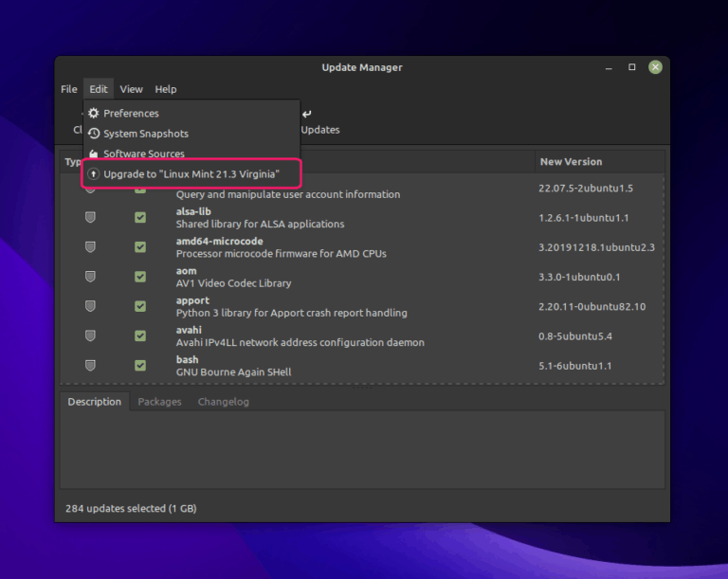Open the Help menu
728x579 pixels.
pos(165,89)
